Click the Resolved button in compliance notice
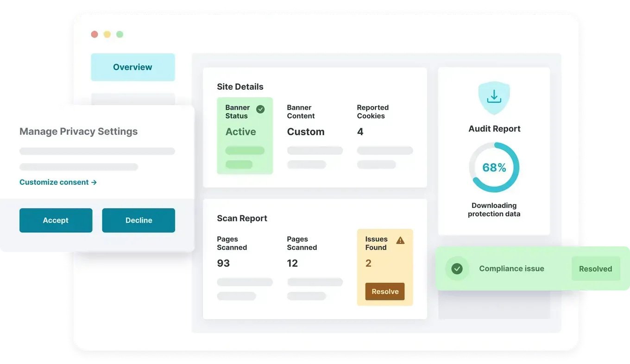Screen dimensions: 630x364 point(596,269)
